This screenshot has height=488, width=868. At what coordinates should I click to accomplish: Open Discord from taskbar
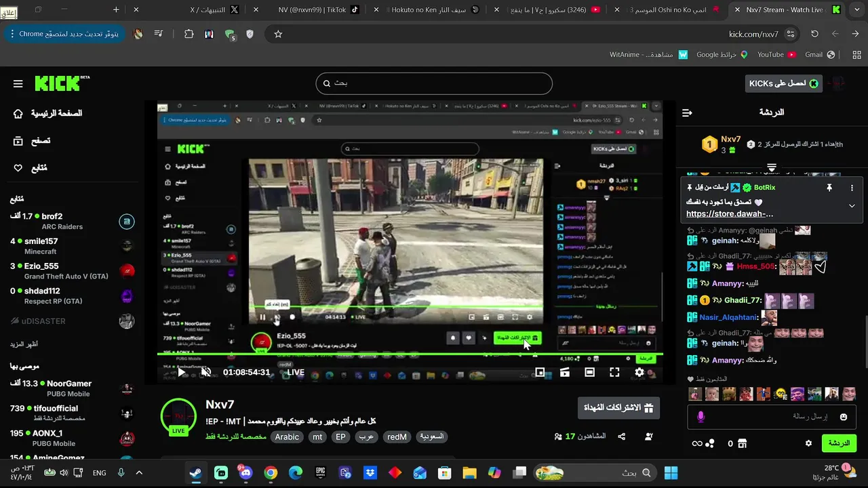245,473
